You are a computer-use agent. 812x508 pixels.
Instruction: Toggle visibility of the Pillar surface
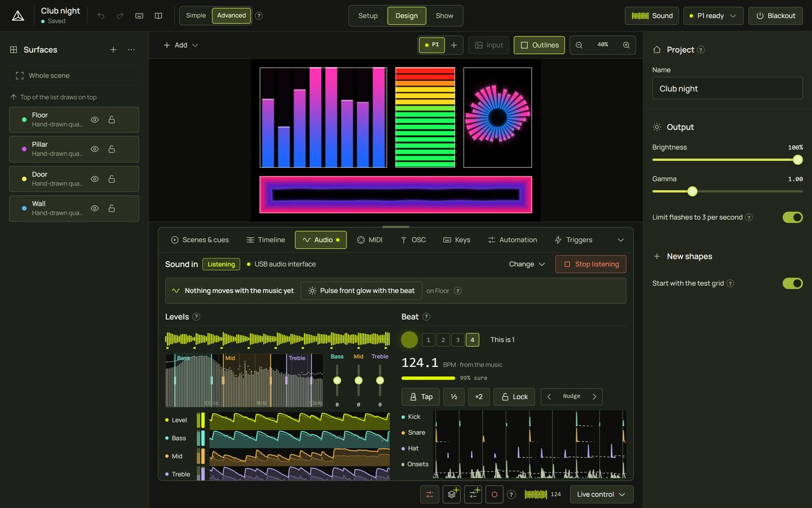(95, 149)
